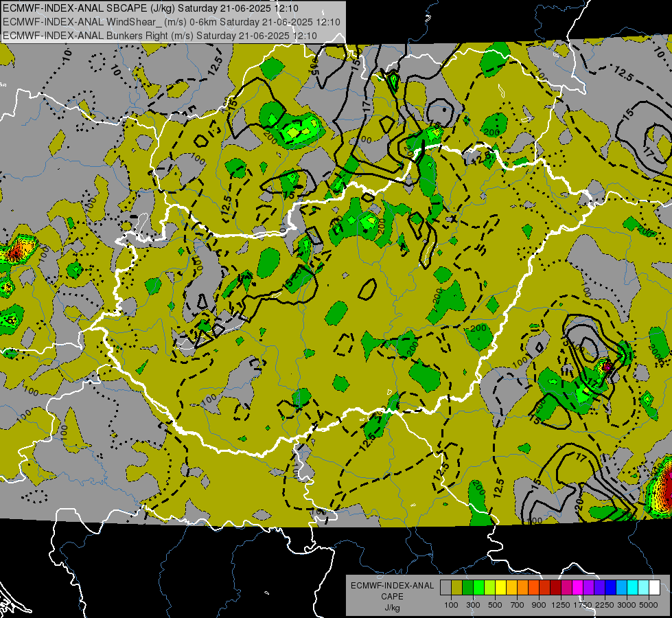Select the pure yellow legend swatch
672x618 pixels.
(x=500, y=588)
